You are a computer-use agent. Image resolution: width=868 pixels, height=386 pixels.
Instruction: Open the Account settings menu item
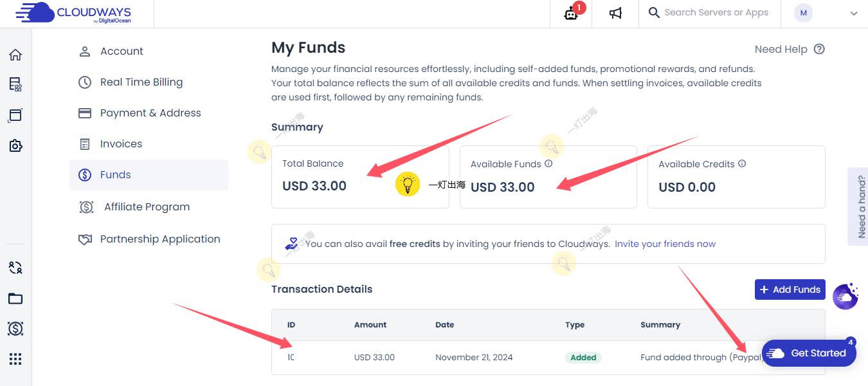coord(122,51)
